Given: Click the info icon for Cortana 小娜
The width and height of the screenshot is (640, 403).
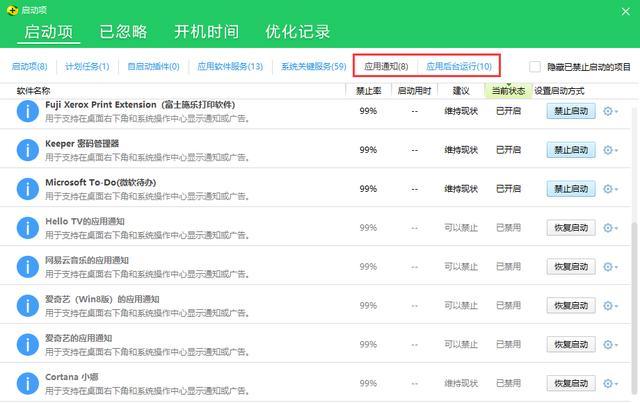Looking at the screenshot, I should [27, 383].
